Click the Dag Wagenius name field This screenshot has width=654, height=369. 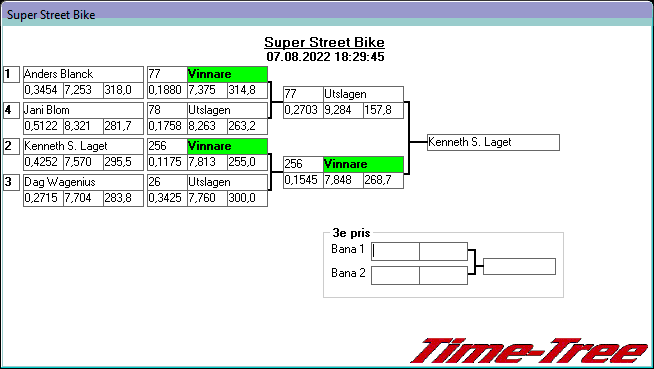(83, 182)
